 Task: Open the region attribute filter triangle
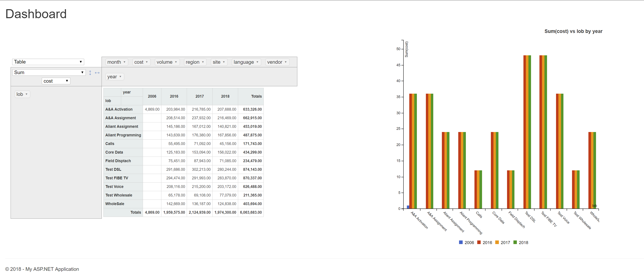(x=203, y=62)
